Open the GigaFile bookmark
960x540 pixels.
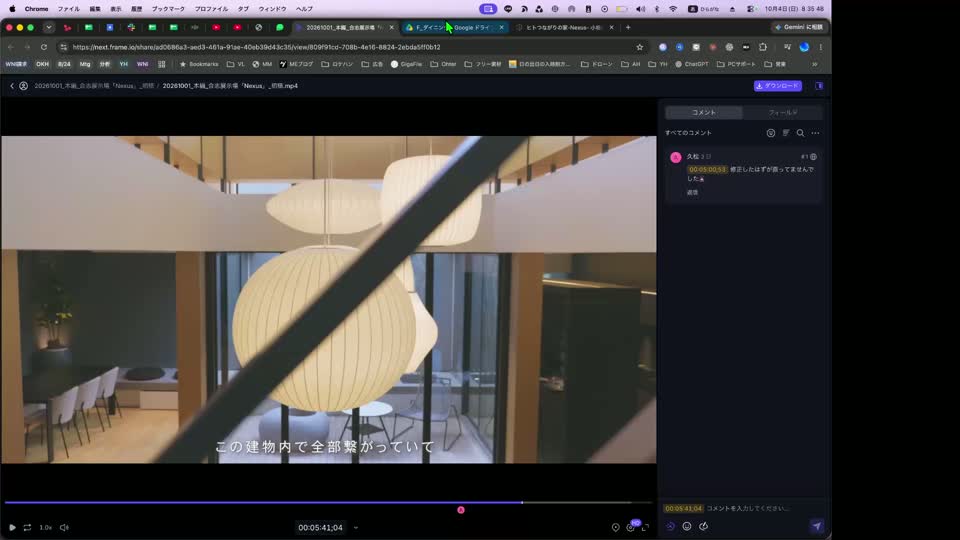pos(407,64)
